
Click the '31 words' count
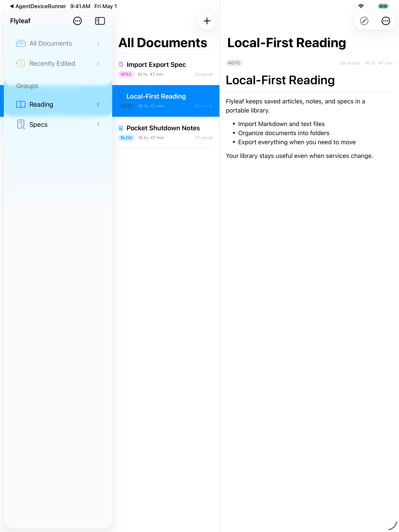204,138
